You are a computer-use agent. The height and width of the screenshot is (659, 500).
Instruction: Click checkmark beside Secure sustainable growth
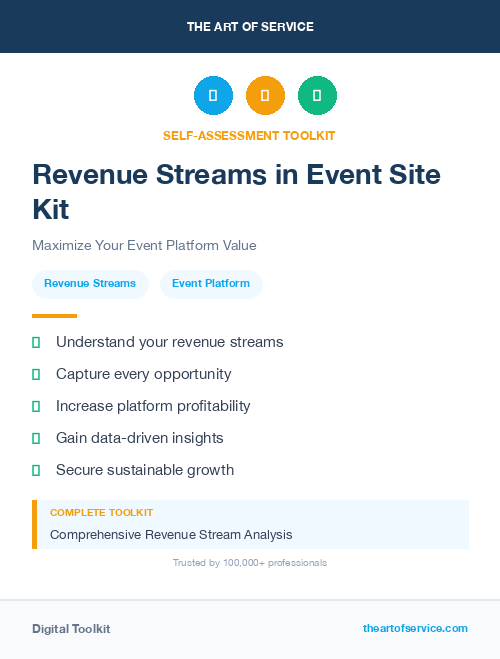point(36,470)
